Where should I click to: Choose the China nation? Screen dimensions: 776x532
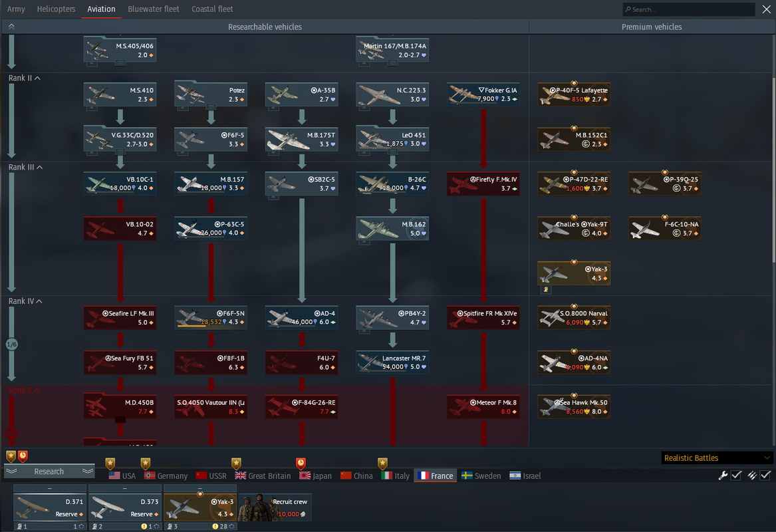pos(357,475)
